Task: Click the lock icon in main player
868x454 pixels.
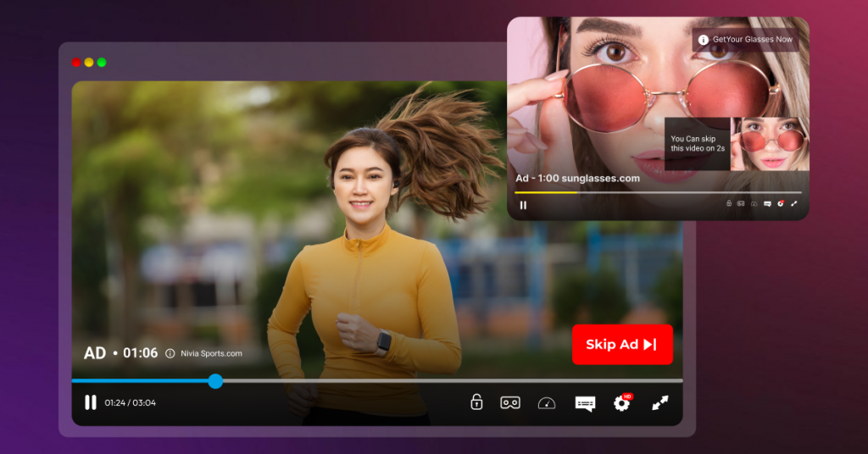Action: coord(476,402)
